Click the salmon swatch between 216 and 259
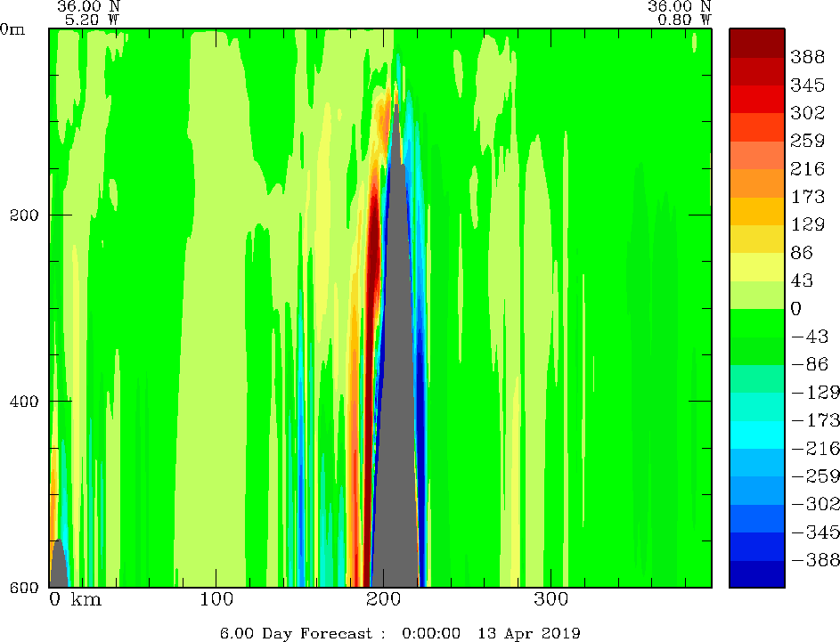 point(757,155)
